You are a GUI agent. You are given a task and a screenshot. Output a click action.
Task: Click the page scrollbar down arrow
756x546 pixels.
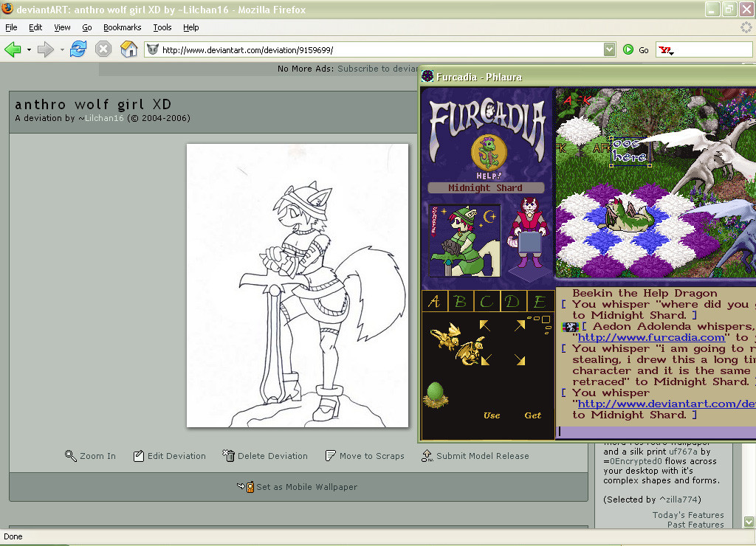(x=749, y=522)
